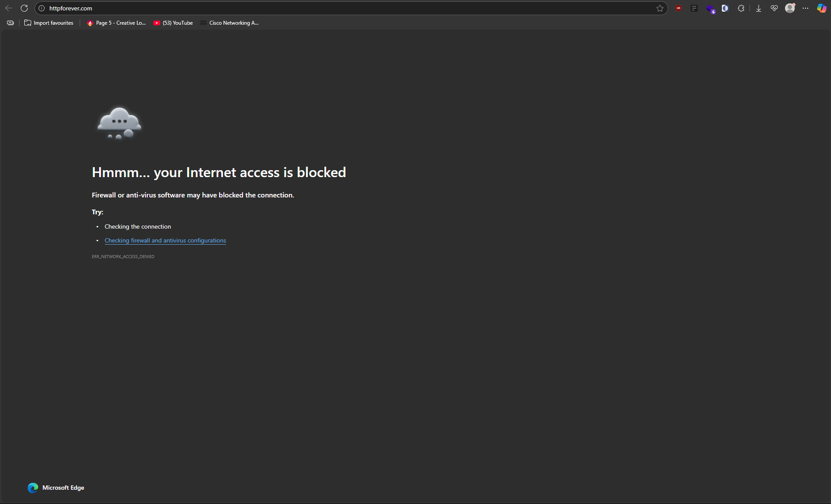Image resolution: width=831 pixels, height=504 pixels.
Task: Show the Downloads panel
Action: coord(759,8)
